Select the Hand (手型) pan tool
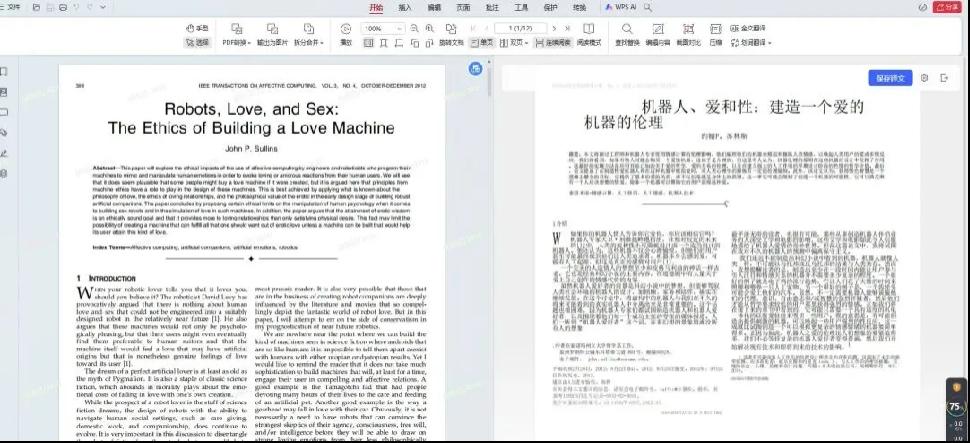 coord(197,28)
